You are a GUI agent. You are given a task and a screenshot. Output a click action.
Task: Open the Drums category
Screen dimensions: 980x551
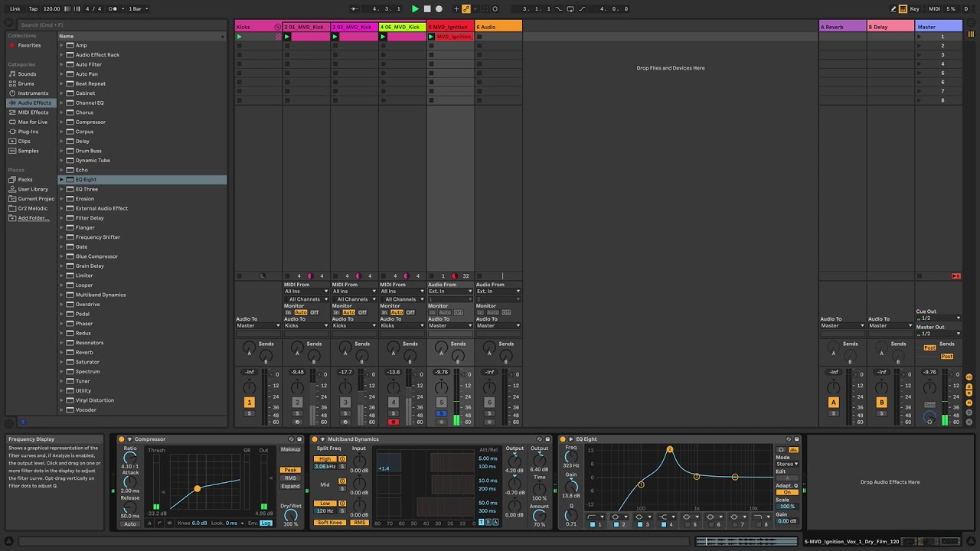coord(26,83)
